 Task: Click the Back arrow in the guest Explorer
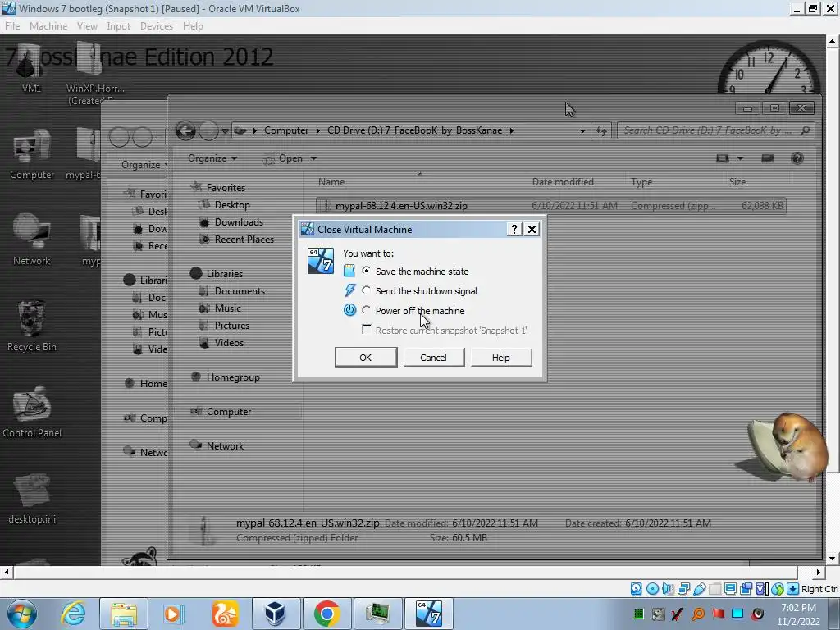pyautogui.click(x=185, y=130)
